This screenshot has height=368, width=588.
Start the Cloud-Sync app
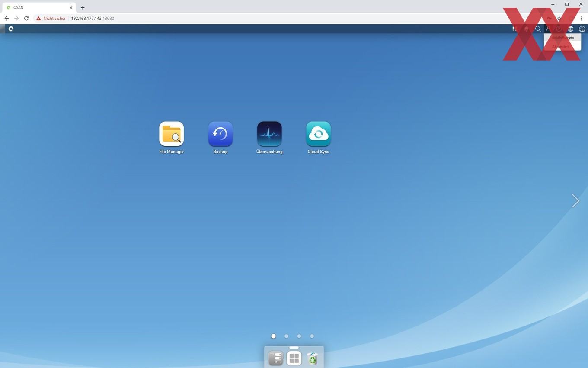tap(319, 134)
